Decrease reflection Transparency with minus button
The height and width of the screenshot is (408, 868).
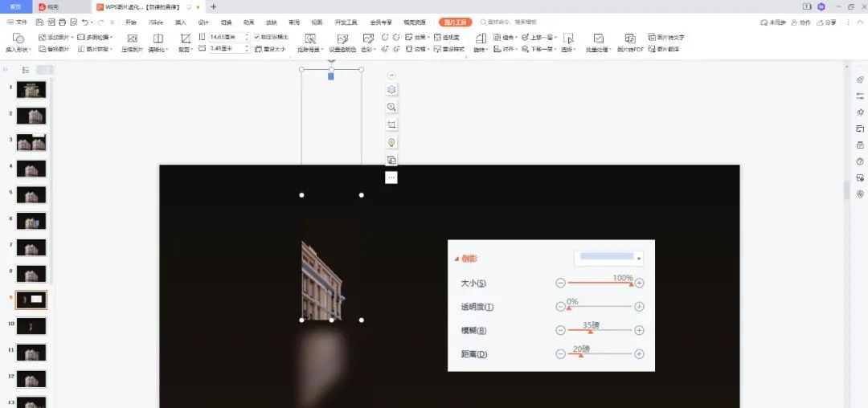pyautogui.click(x=560, y=306)
